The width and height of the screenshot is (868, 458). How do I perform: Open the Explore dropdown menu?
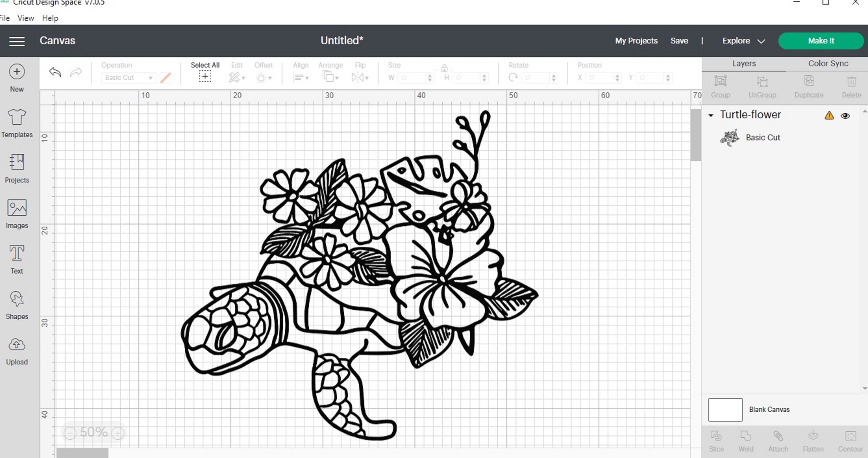click(x=743, y=41)
